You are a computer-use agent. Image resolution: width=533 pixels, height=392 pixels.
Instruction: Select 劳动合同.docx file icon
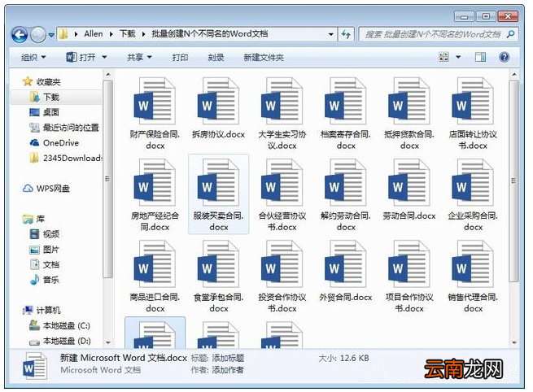(x=409, y=182)
